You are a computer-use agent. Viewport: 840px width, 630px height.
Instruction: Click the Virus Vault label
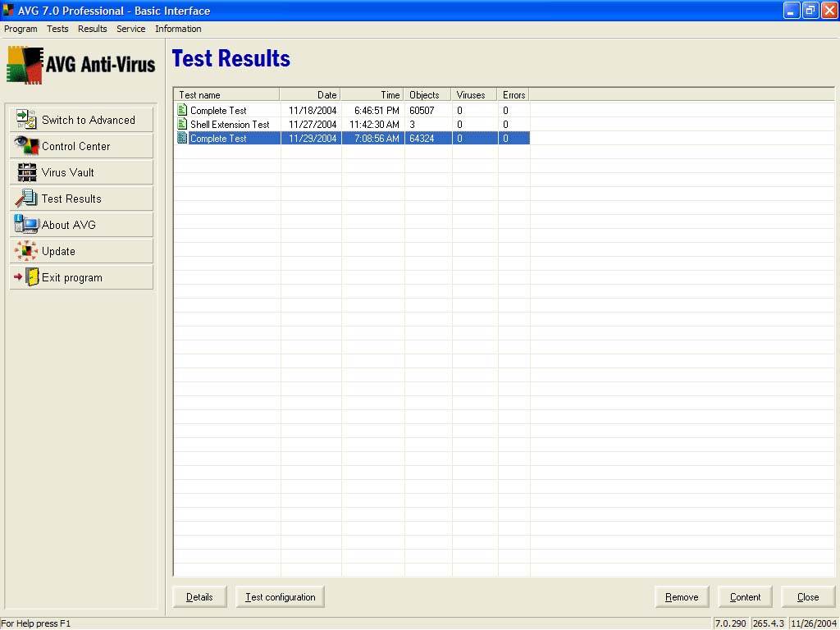tap(67, 172)
